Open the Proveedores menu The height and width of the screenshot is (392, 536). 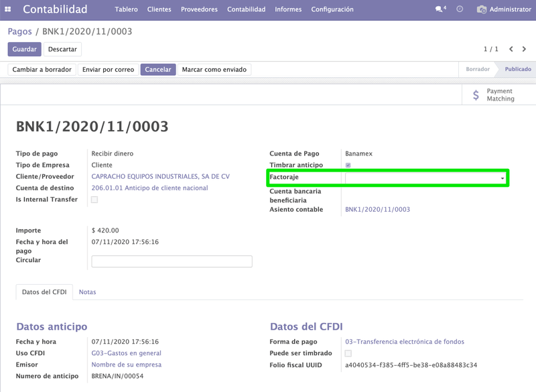pyautogui.click(x=199, y=9)
